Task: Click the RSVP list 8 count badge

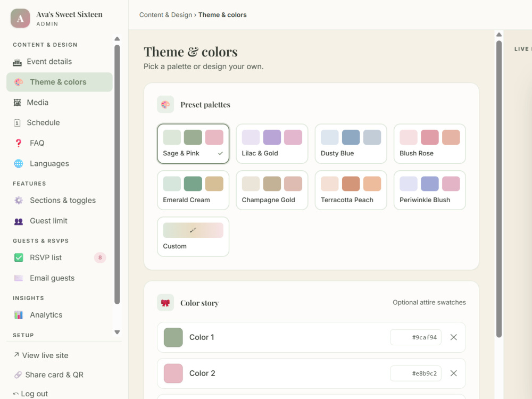Action: pyautogui.click(x=100, y=257)
